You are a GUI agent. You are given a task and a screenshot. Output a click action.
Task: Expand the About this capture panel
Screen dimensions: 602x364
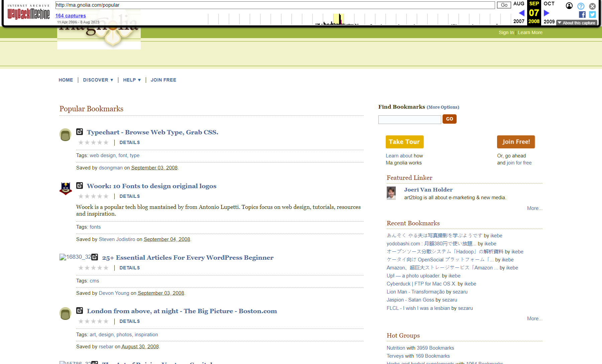coord(577,23)
